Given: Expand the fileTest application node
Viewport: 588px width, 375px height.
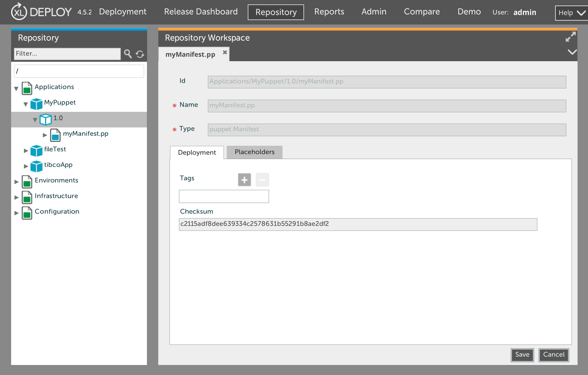Looking at the screenshot, I should [26, 151].
